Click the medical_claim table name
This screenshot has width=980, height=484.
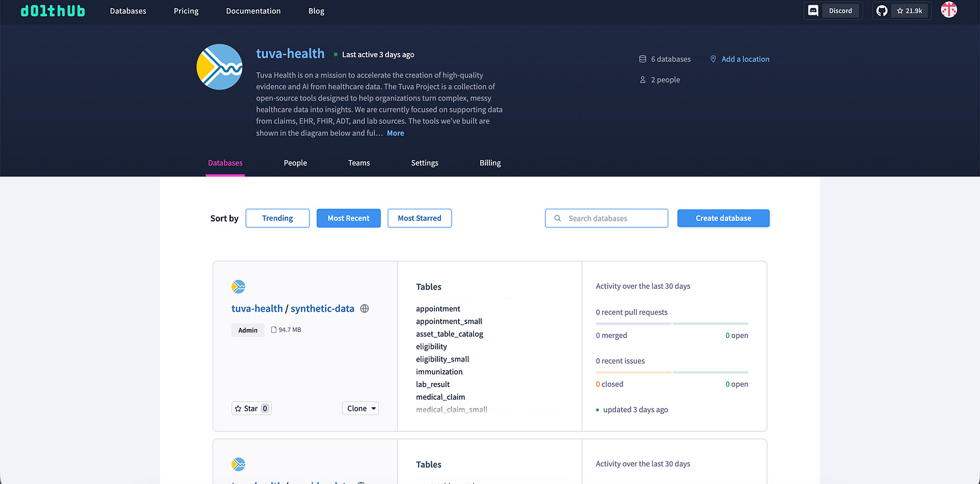(440, 397)
